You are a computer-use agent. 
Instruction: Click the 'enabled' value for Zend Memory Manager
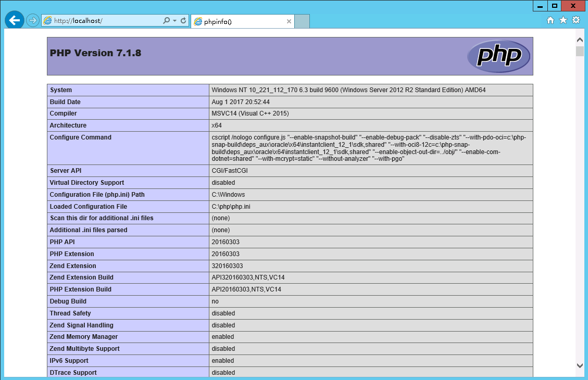tap(223, 336)
